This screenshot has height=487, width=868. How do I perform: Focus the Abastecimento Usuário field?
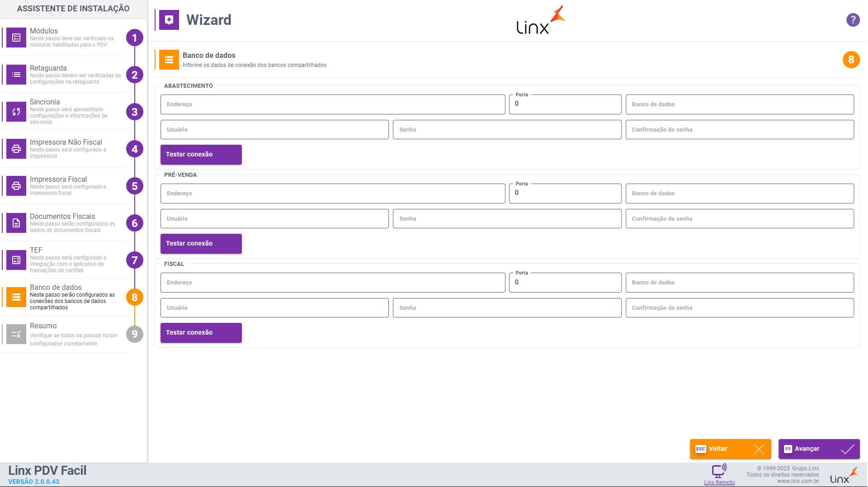(274, 130)
